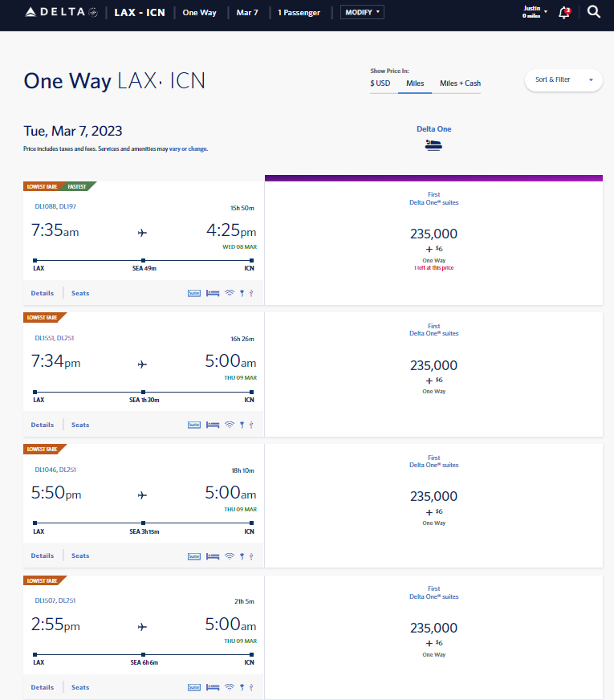The height and width of the screenshot is (700, 614).
Task: Select the USB port icon on flight DL1507
Action: click(250, 687)
